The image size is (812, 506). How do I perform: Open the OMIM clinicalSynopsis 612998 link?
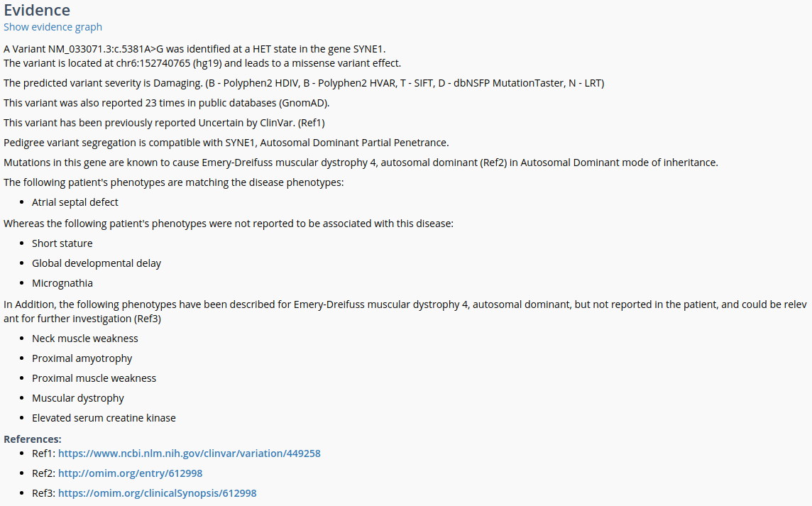(157, 493)
